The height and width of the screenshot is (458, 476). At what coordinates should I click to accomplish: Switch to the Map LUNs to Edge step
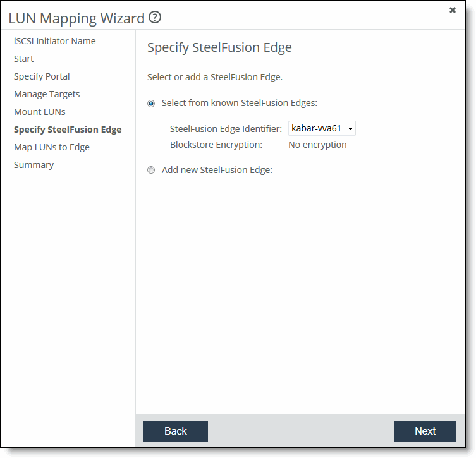click(x=52, y=147)
